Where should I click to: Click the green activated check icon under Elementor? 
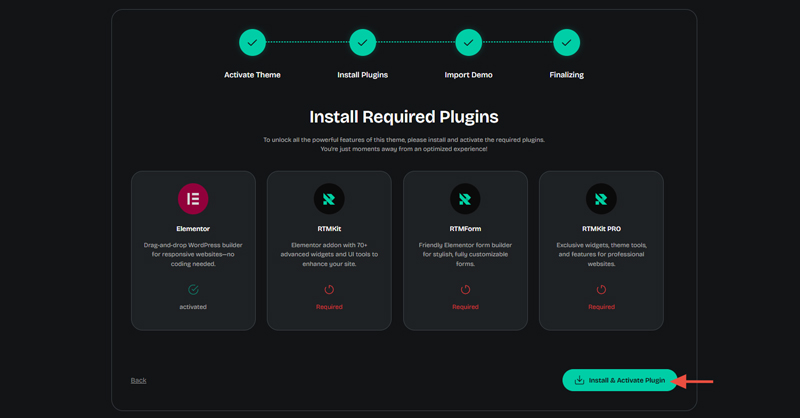coord(193,289)
